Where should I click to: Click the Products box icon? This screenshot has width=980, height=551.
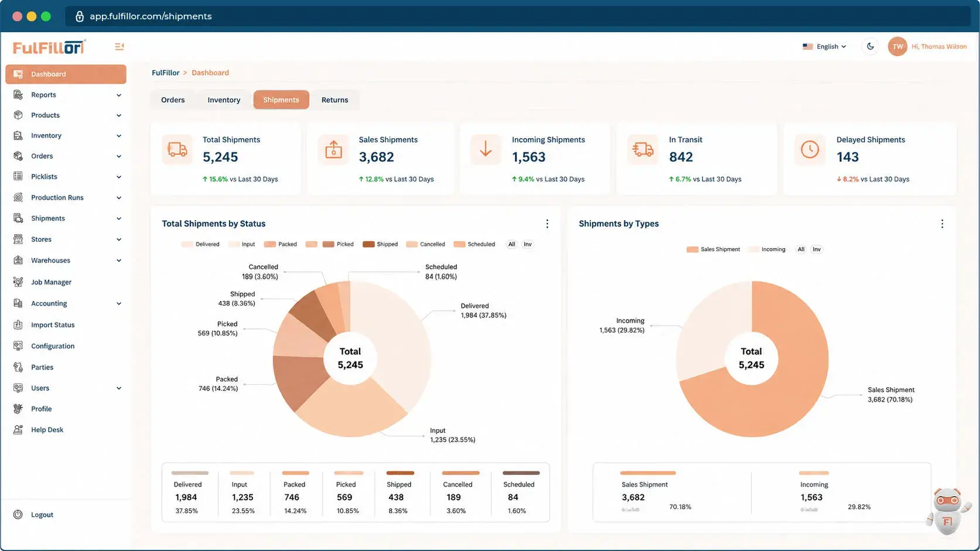18,115
